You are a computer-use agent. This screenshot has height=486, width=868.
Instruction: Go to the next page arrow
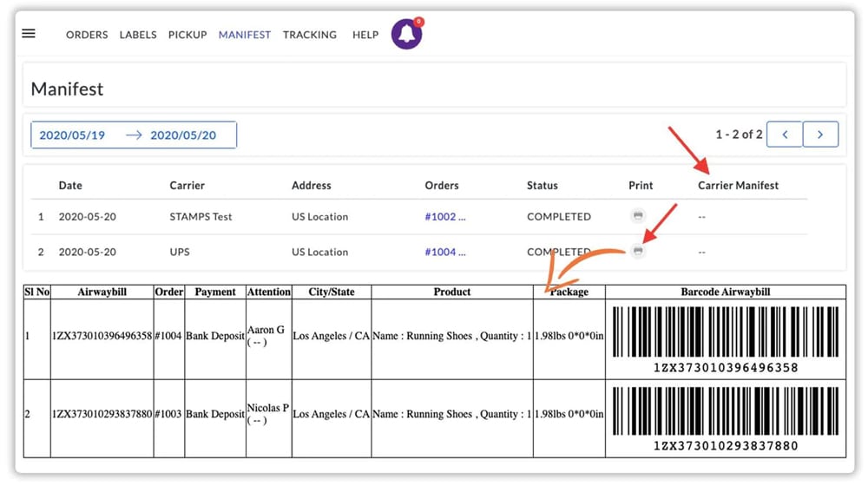820,135
